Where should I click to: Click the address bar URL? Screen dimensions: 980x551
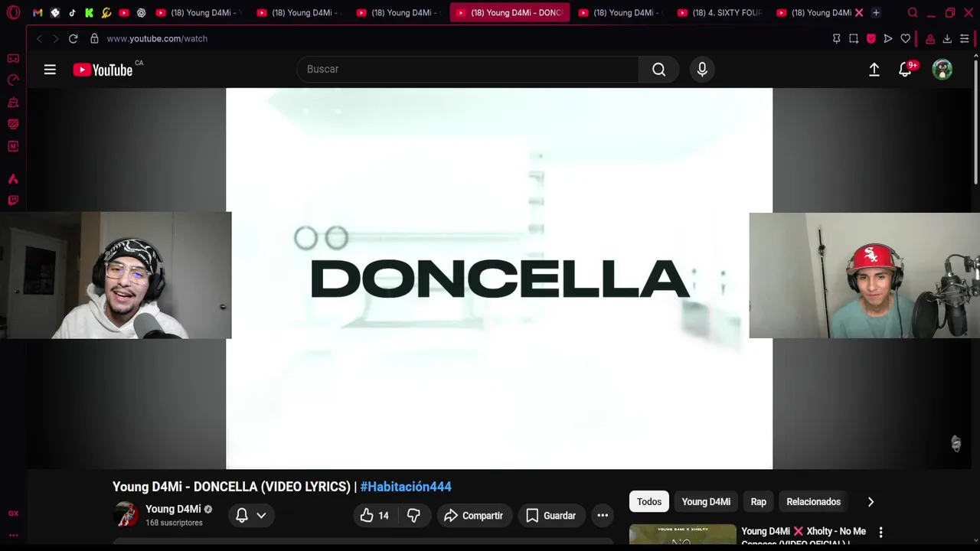(157, 39)
